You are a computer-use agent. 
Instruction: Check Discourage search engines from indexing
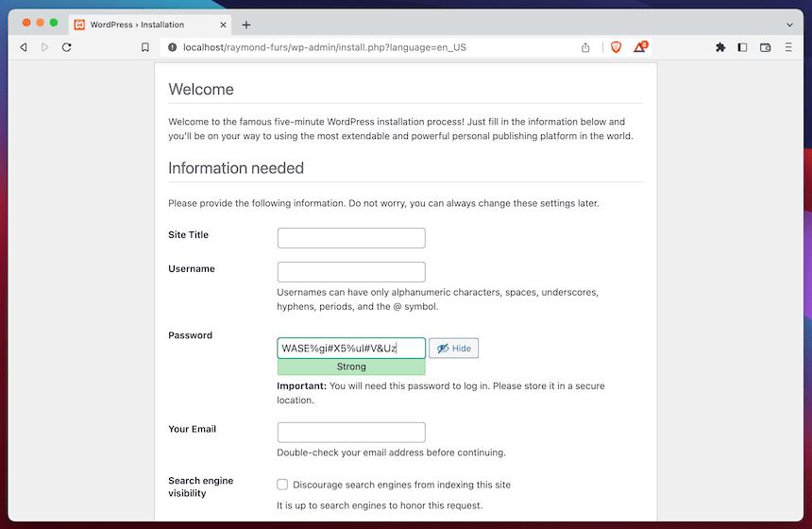pos(282,485)
